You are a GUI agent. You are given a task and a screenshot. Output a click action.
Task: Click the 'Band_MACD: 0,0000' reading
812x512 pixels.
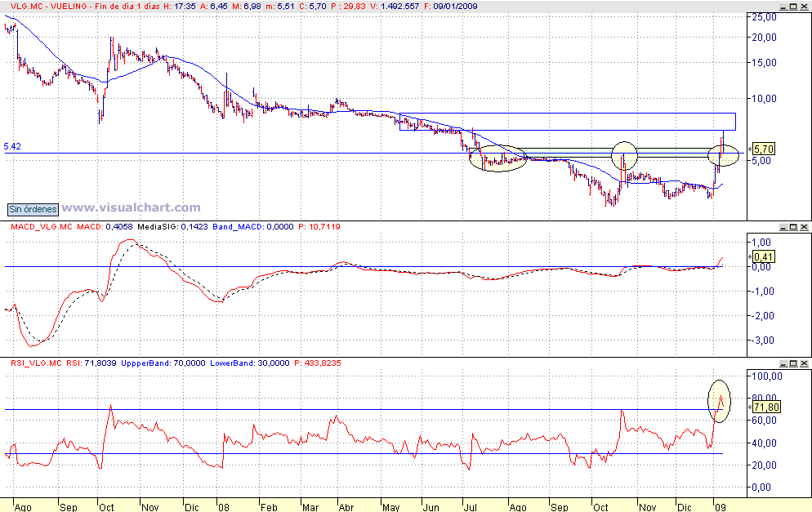click(x=253, y=227)
